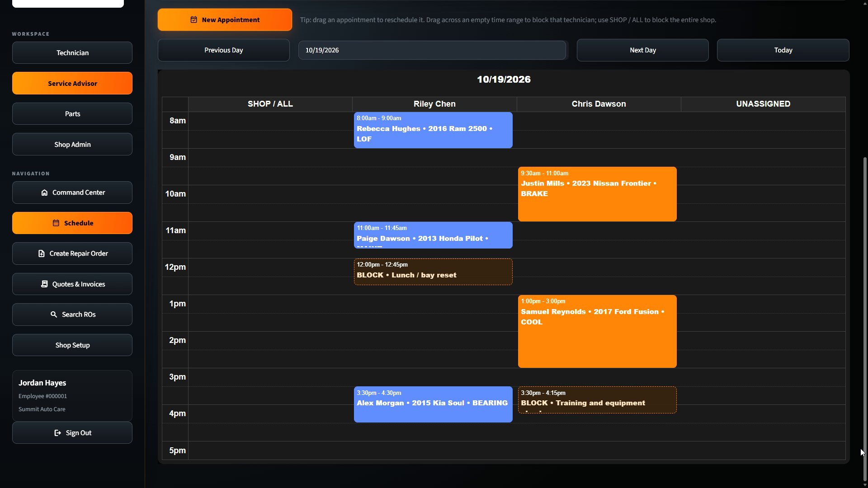Click the magnifier icon on Search ROs
The width and height of the screenshot is (868, 488).
click(x=54, y=314)
